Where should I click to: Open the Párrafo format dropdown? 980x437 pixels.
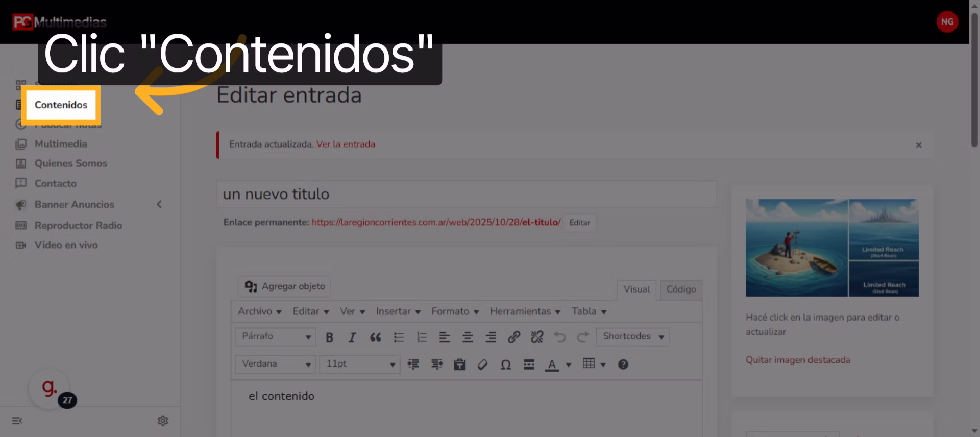point(276,336)
